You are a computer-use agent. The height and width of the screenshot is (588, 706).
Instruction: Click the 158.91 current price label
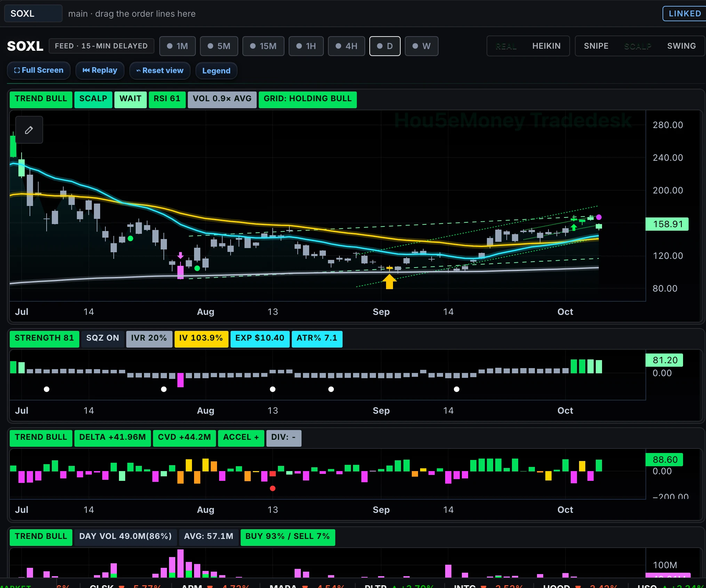[x=667, y=224]
